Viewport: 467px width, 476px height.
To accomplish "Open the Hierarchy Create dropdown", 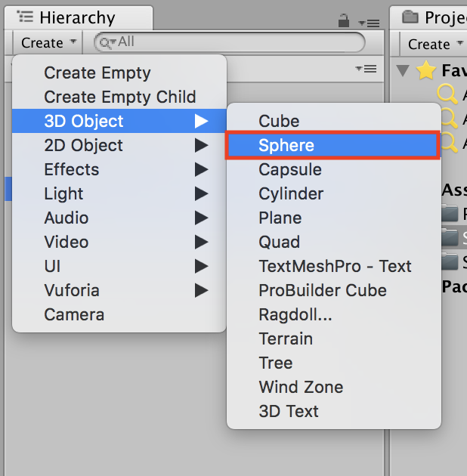I will 48,43.
